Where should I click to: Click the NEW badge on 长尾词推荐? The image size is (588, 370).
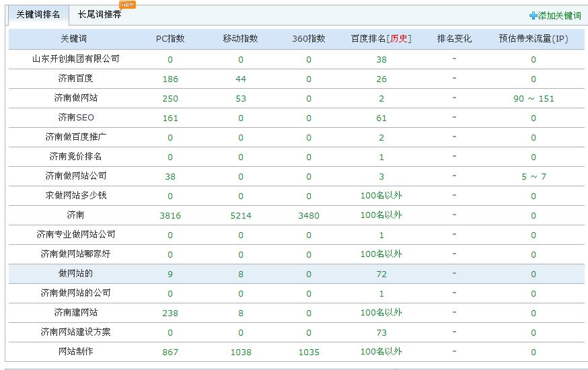(127, 5)
